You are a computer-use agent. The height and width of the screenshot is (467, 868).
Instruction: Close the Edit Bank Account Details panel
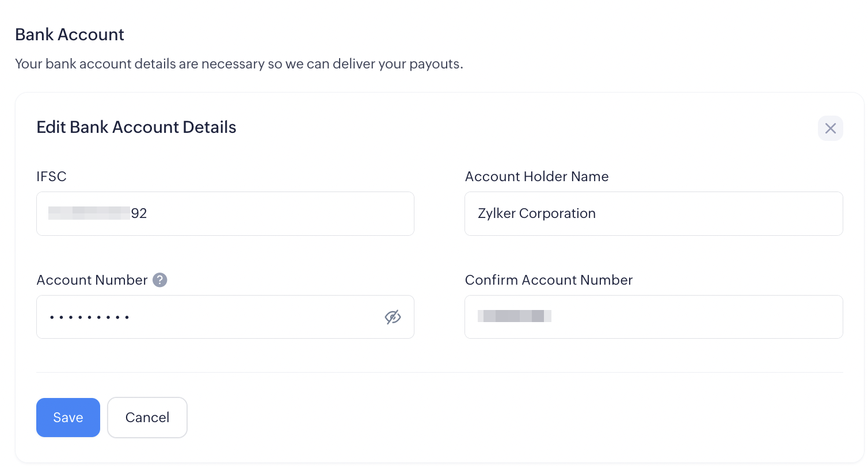[x=830, y=128]
